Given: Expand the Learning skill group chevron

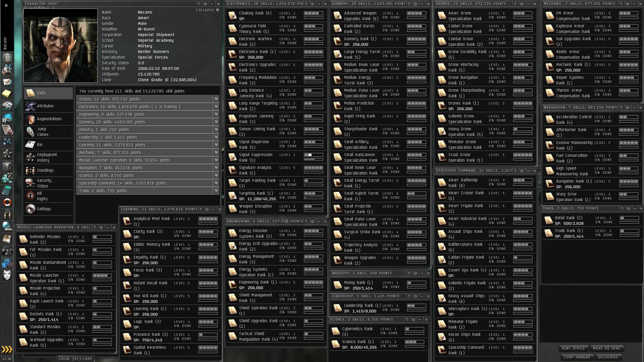Looking at the screenshot, I should 216,145.
